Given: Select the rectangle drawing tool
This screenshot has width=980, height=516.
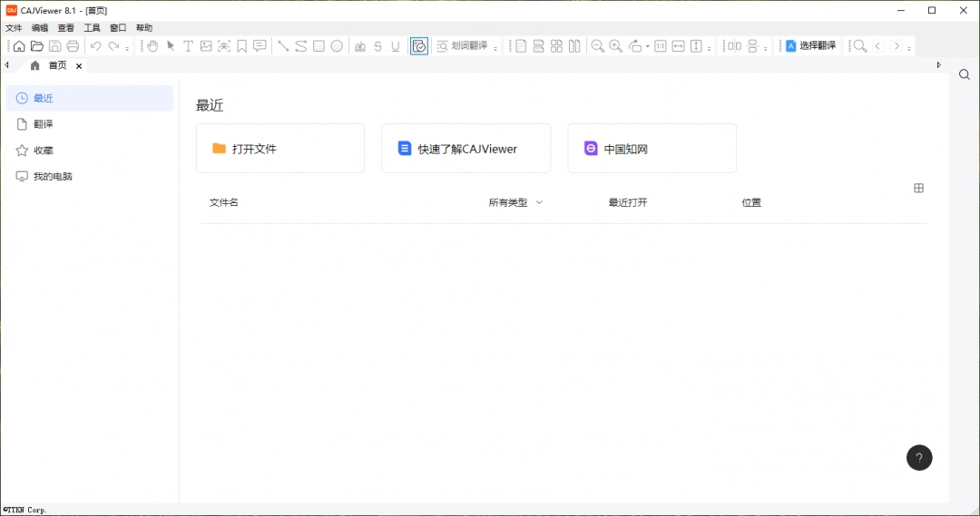Looking at the screenshot, I should click(x=318, y=46).
